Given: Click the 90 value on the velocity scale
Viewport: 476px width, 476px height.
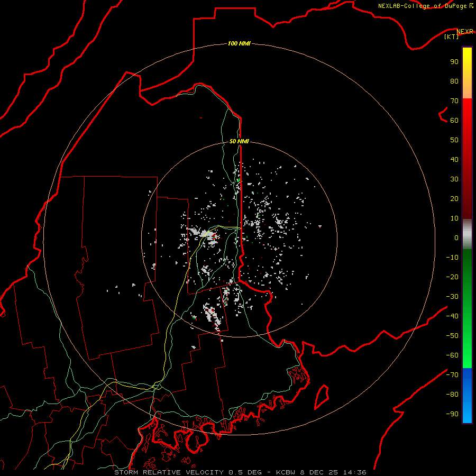Looking at the screenshot, I should click(454, 62).
